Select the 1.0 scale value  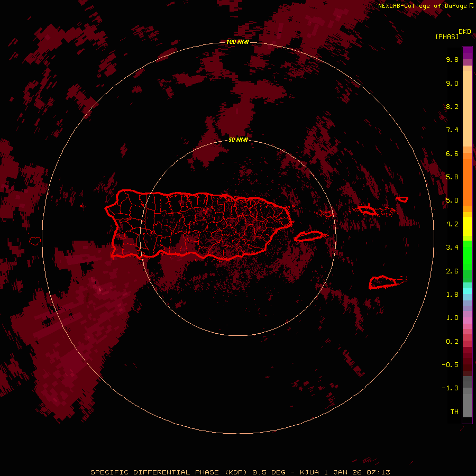tap(452, 318)
